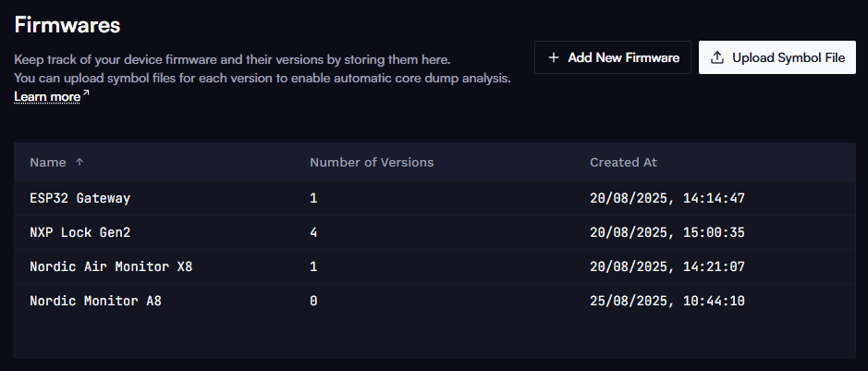The height and width of the screenshot is (371, 868).
Task: Toggle the Name column sort arrow
Action: pos(79,162)
